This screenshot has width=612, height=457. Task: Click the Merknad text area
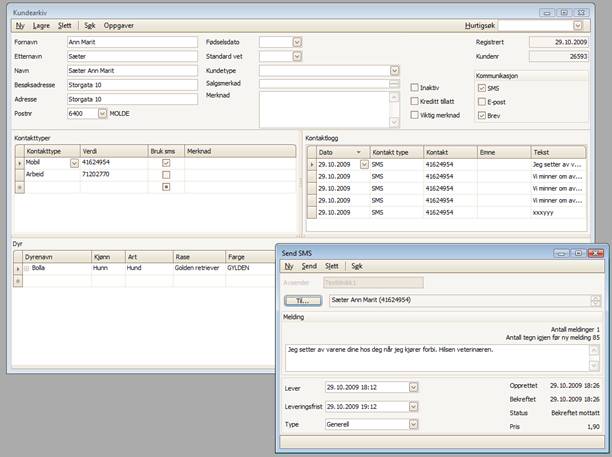pyautogui.click(x=325, y=110)
